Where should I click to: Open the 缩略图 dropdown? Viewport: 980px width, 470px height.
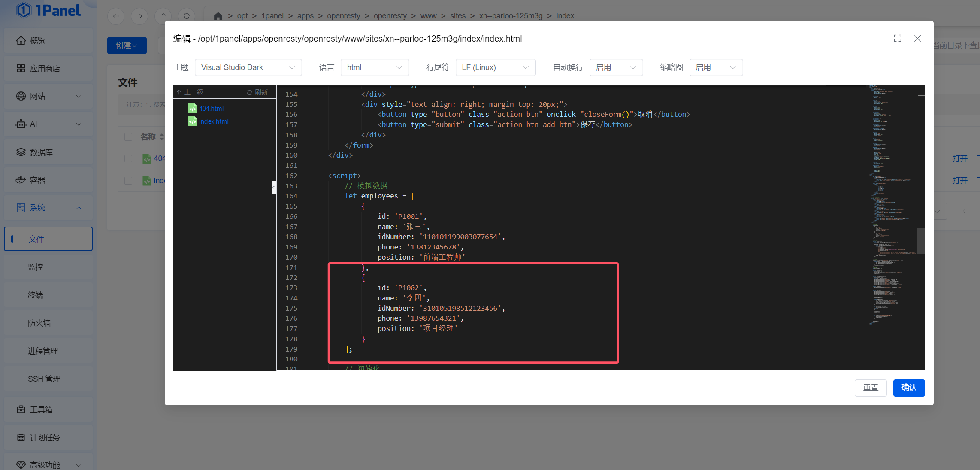(x=716, y=67)
